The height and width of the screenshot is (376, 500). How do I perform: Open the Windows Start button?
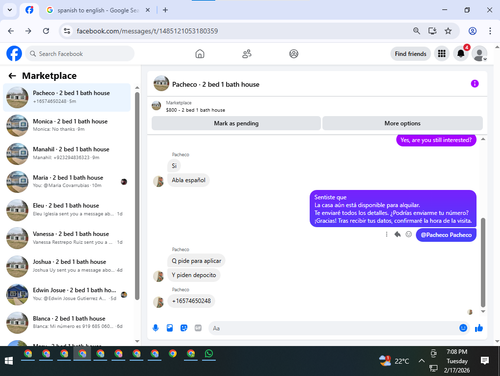click(x=9, y=361)
